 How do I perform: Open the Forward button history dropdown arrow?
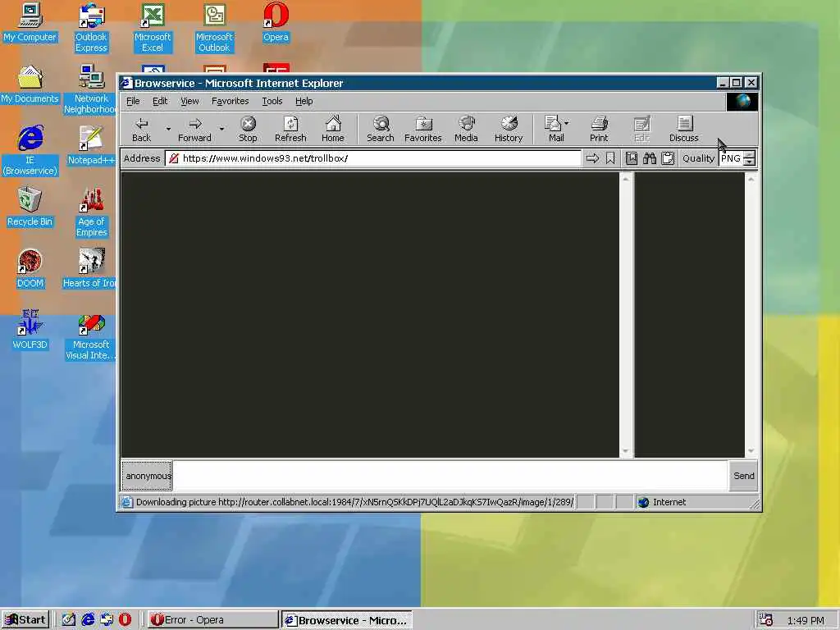[x=221, y=129]
